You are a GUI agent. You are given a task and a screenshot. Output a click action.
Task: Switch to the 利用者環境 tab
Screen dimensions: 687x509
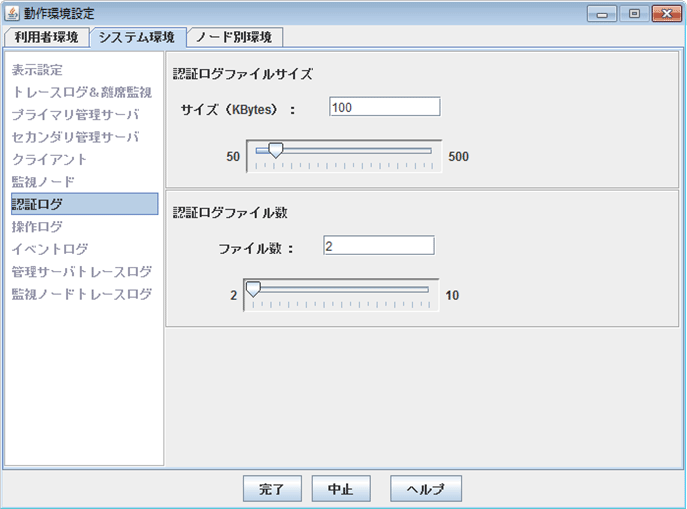click(46, 37)
